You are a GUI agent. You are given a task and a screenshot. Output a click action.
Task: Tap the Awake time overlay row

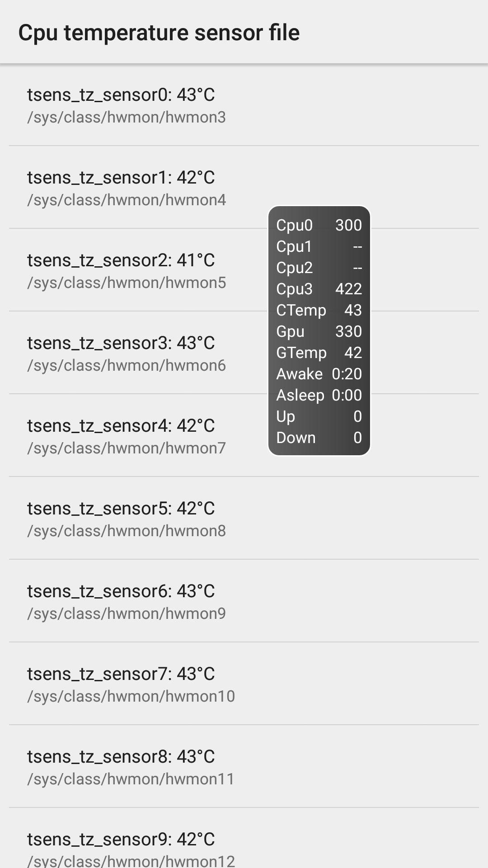point(319,374)
